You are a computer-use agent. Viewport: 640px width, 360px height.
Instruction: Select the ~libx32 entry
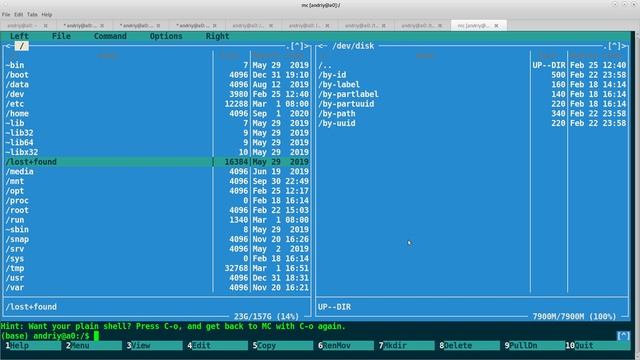(x=157, y=152)
